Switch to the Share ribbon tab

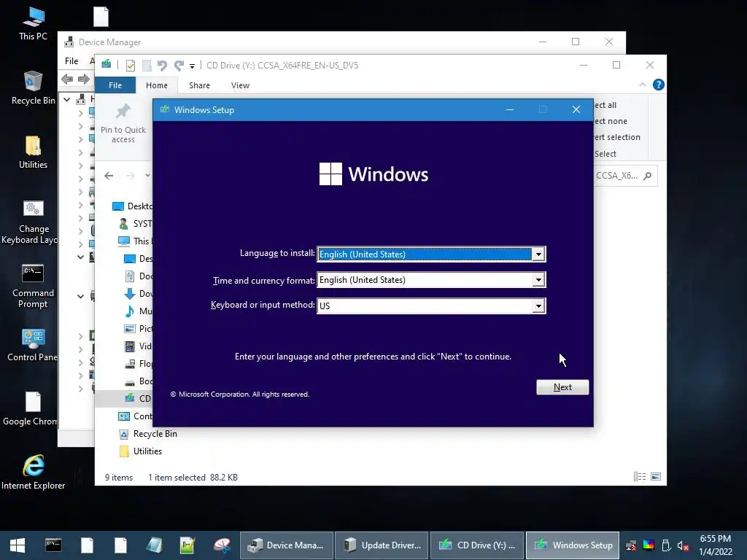pyautogui.click(x=199, y=85)
